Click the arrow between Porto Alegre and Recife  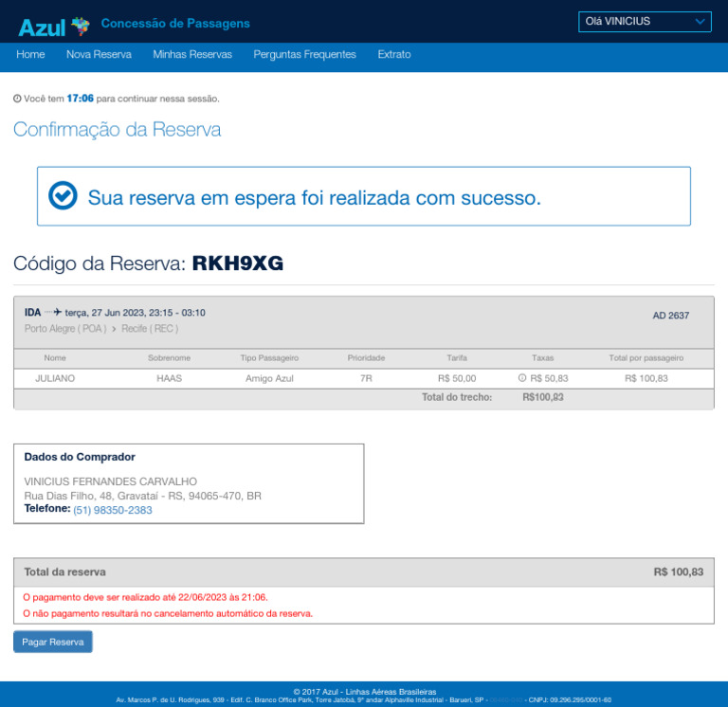tap(114, 329)
